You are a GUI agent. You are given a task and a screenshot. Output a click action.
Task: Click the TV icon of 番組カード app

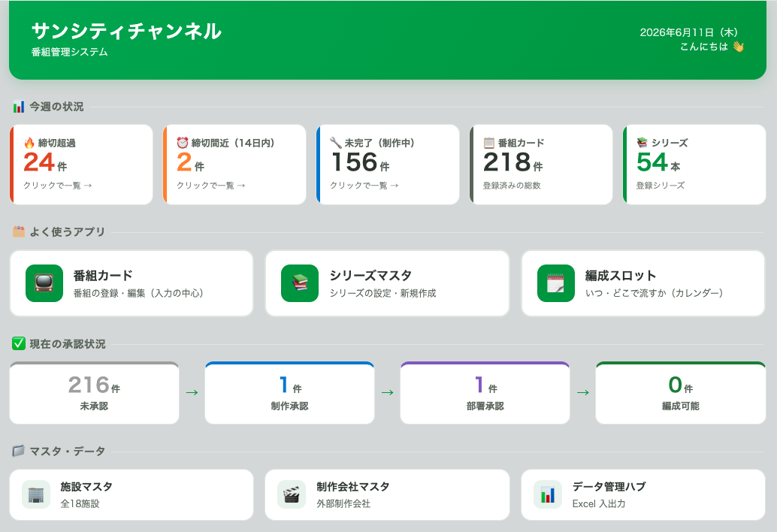[44, 283]
